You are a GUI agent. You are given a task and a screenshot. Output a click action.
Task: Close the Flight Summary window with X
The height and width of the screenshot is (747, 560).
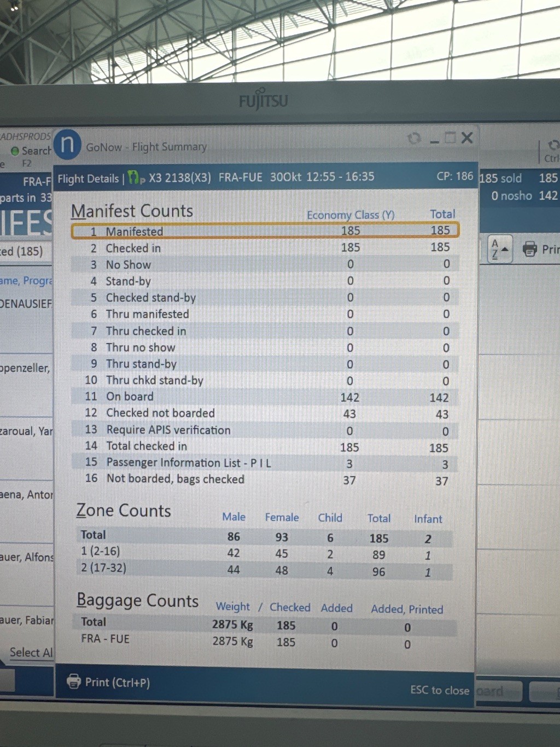(467, 138)
